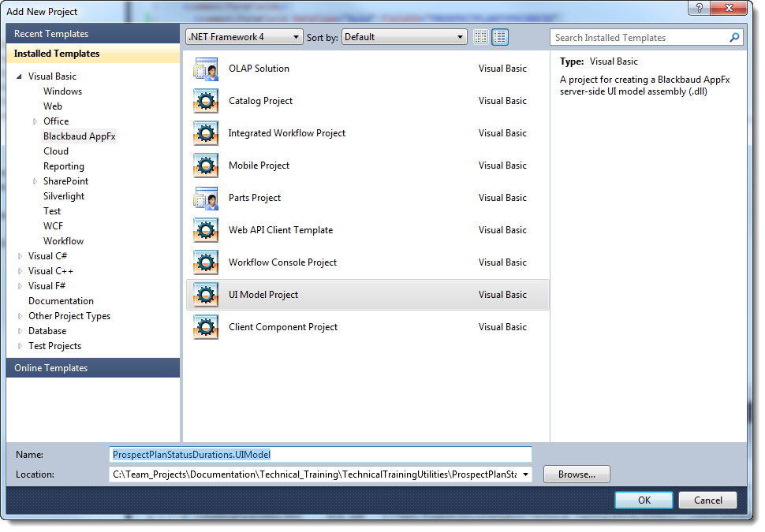The image size is (765, 532).
Task: Expand the Visual C# node
Action: click(x=20, y=256)
